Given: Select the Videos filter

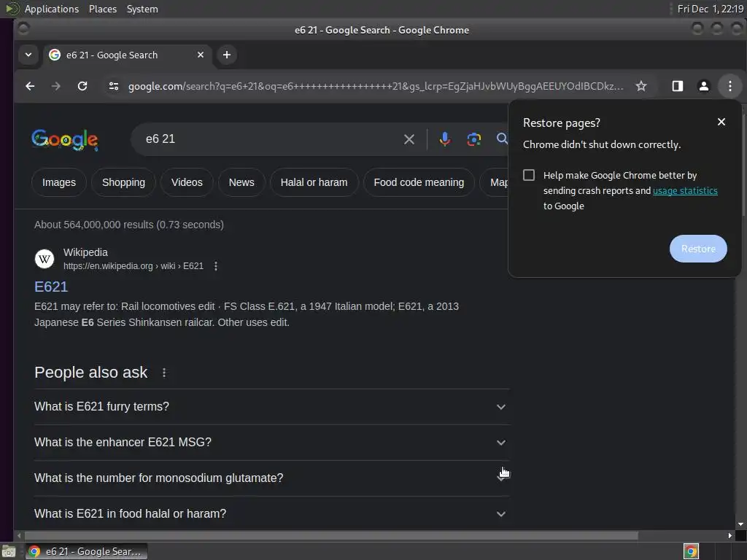Looking at the screenshot, I should coord(187,182).
